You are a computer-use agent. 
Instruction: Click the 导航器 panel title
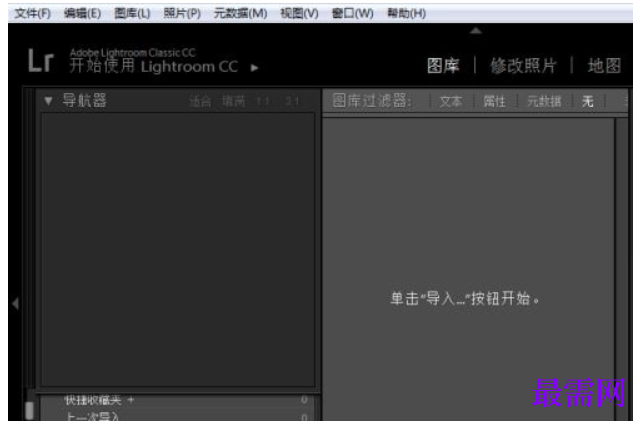pos(84,101)
